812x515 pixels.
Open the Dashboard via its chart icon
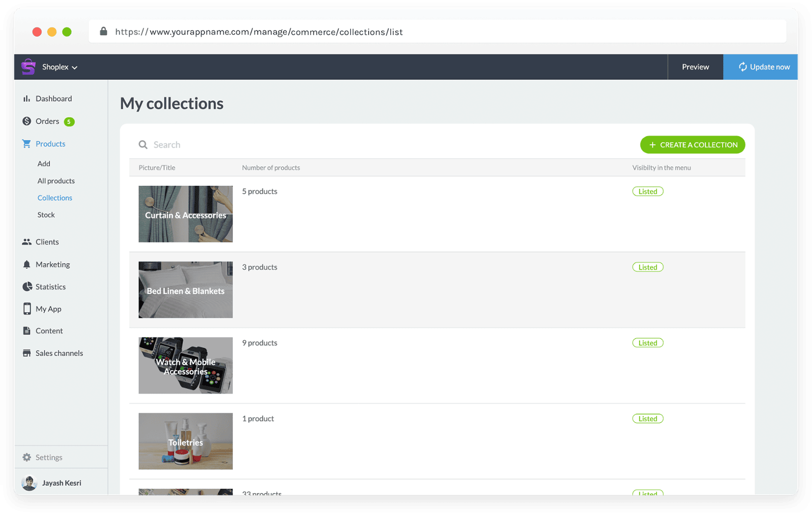pyautogui.click(x=26, y=98)
